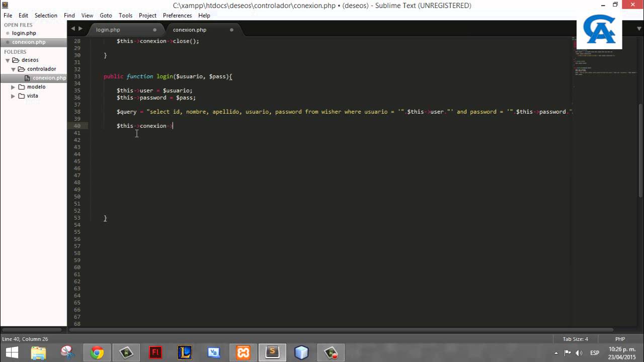Open conexion.php under controlador folder
Screen dimensions: 644x362
[x=49, y=78]
